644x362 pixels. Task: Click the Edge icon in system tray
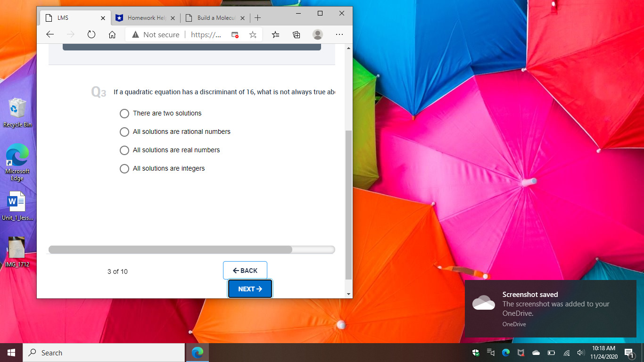pos(506,353)
